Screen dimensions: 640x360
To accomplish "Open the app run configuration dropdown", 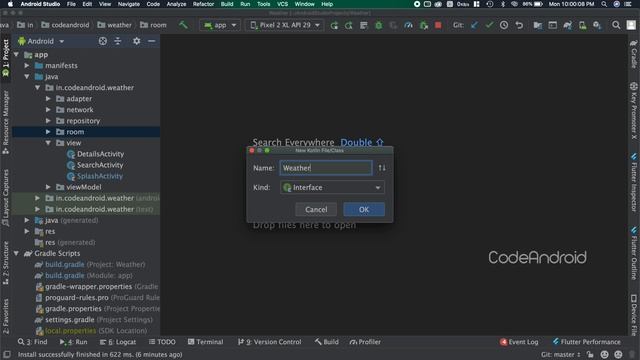I will 220,25.
